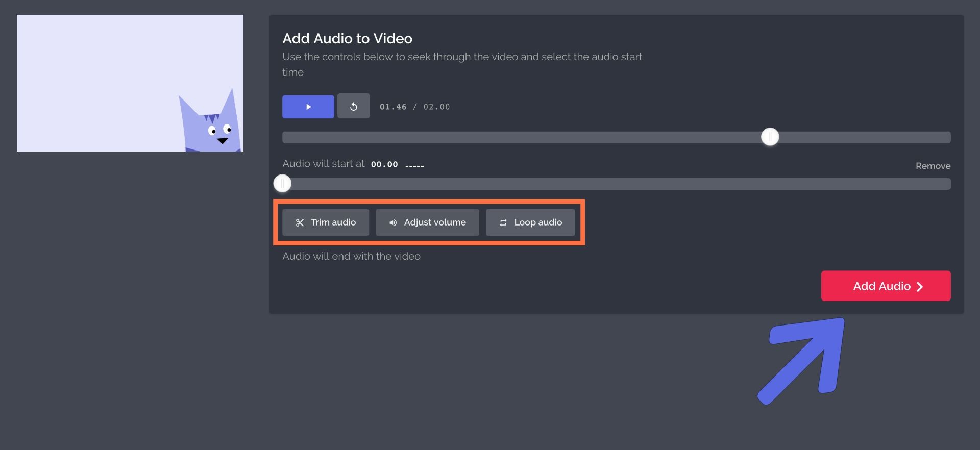Click the Add Audio label text
980x450 pixels.
point(881,286)
